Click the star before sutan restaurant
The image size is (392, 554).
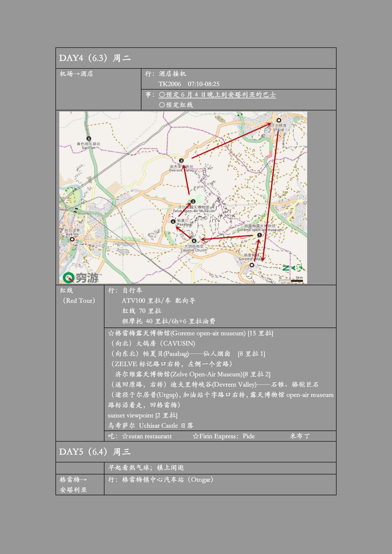point(125,436)
